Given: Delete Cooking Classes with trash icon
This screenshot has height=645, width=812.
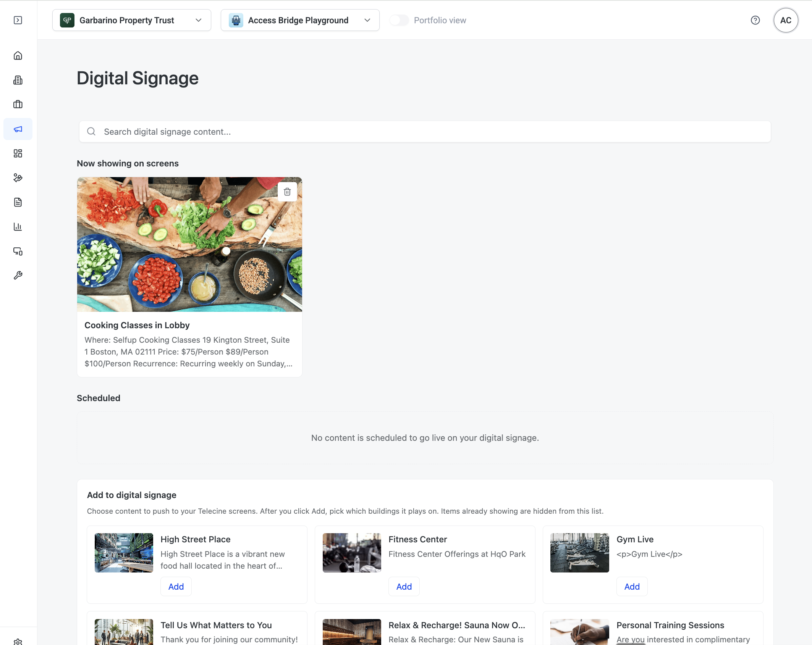Looking at the screenshot, I should [x=287, y=192].
